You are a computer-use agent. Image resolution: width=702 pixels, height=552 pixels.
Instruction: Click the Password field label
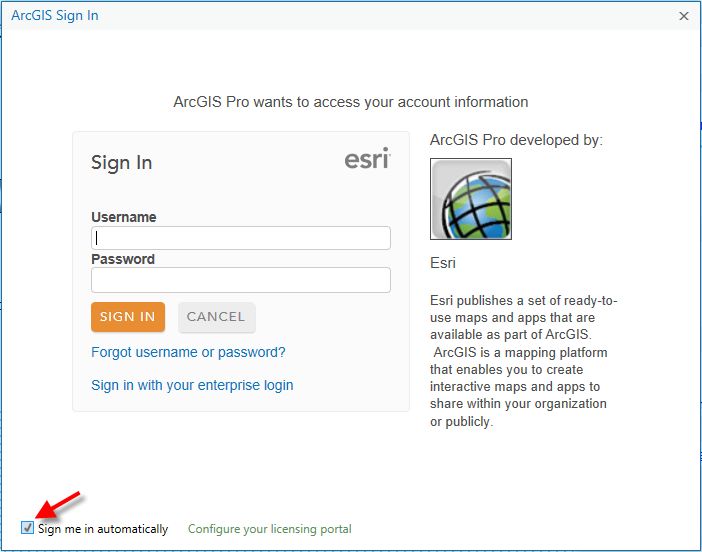coord(123,259)
